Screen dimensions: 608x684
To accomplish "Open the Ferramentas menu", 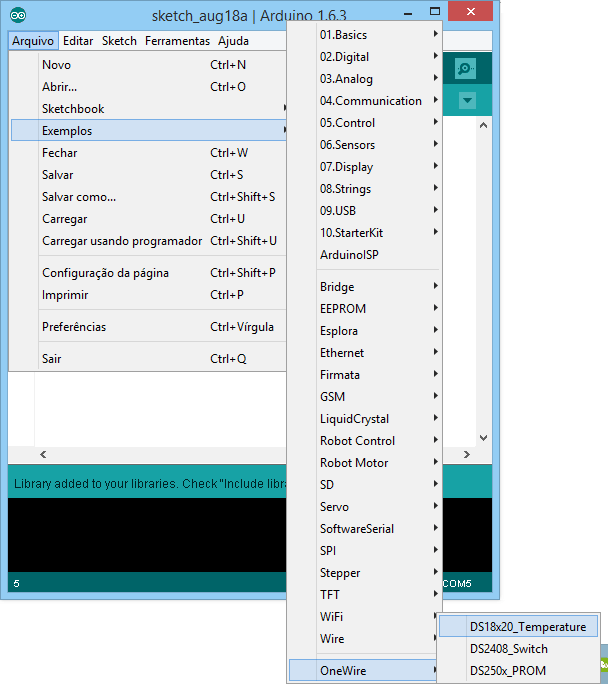I will [x=177, y=41].
